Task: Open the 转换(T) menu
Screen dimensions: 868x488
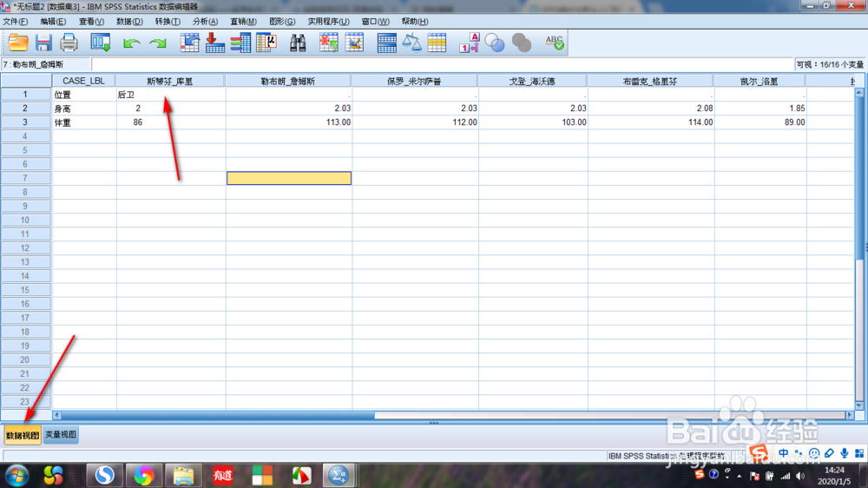Action: click(x=168, y=22)
